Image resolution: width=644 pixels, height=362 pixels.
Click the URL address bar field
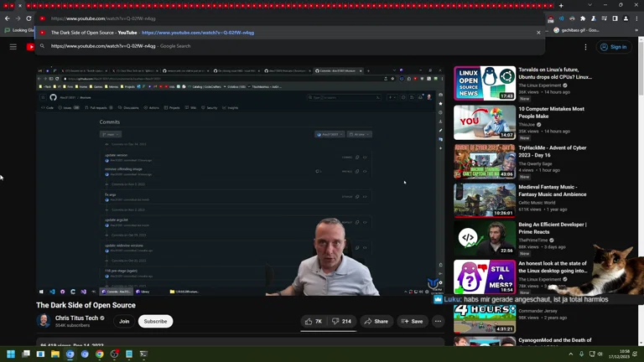coord(288,18)
